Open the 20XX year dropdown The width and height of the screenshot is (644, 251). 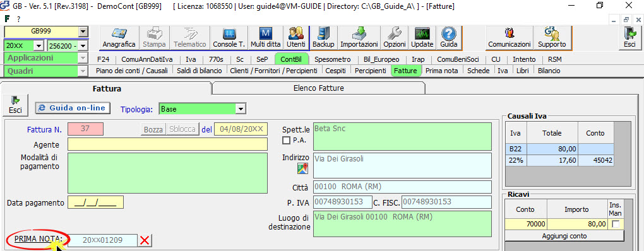pos(39,46)
